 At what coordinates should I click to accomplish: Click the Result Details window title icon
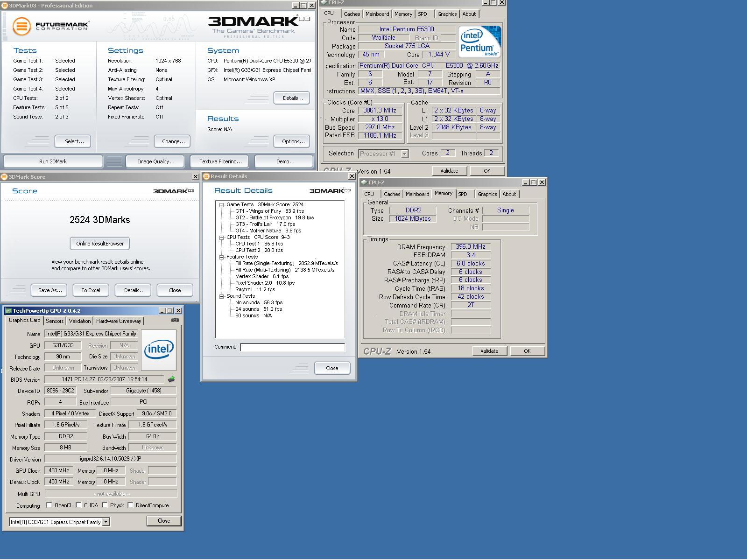pyautogui.click(x=206, y=176)
